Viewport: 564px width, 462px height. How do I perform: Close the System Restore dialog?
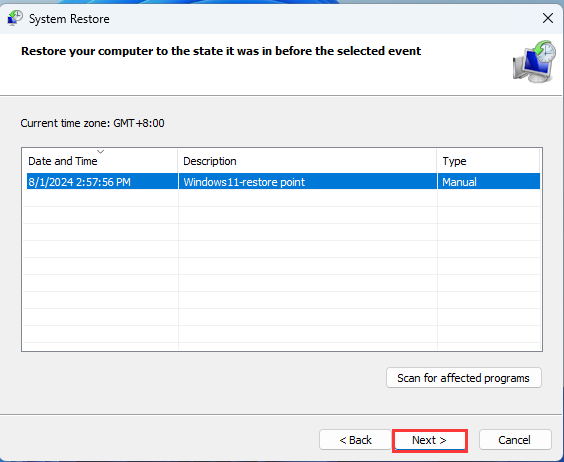[x=547, y=18]
